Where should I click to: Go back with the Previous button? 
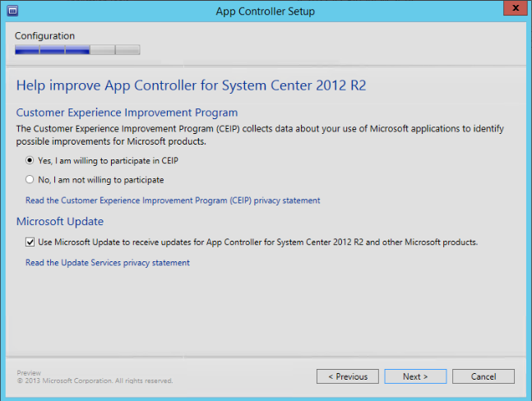pos(348,376)
